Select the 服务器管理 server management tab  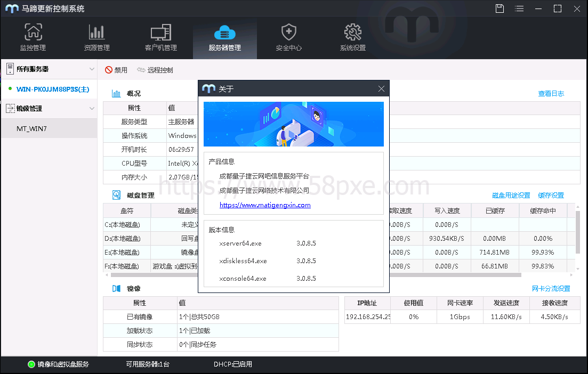224,37
